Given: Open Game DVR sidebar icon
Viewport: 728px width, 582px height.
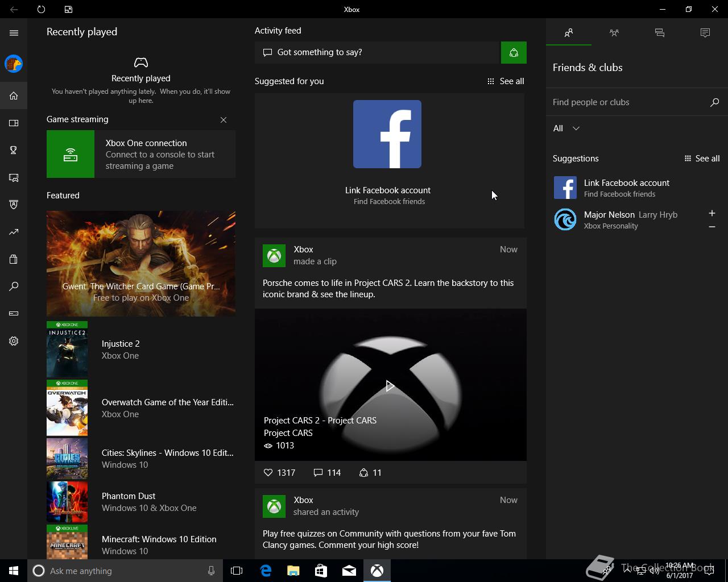Looking at the screenshot, I should tap(14, 177).
